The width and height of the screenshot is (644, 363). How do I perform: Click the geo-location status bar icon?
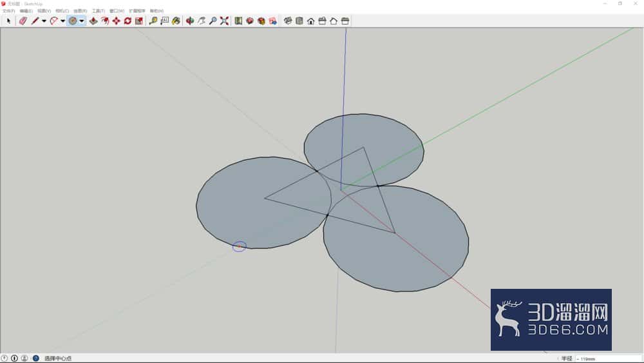click(x=5, y=358)
